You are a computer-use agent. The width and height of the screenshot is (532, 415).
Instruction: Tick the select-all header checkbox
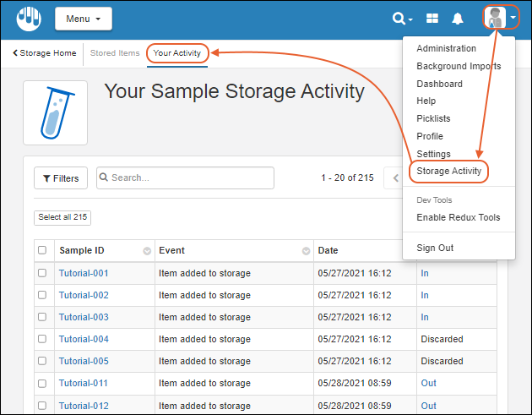tap(42, 250)
